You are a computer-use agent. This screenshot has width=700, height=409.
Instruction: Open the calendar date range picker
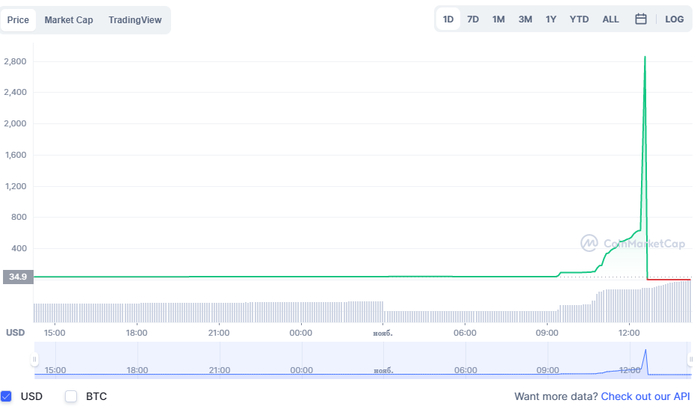[x=641, y=19]
